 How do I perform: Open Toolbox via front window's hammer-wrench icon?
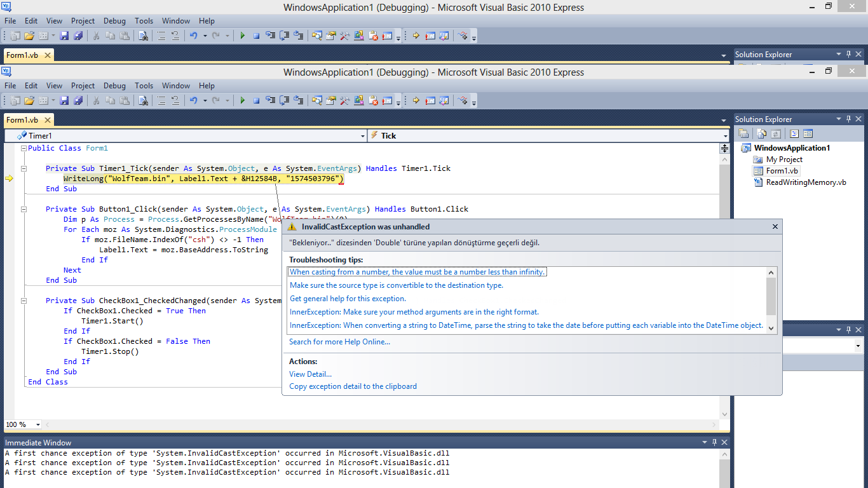345,100
